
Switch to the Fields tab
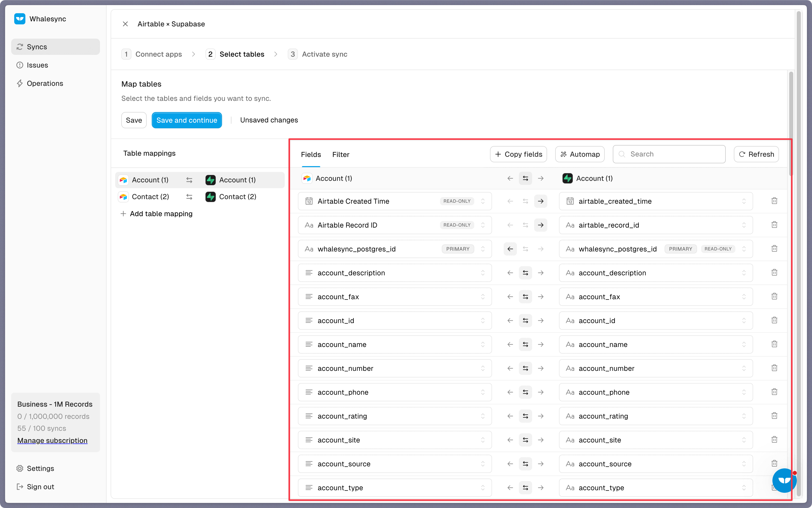(311, 154)
